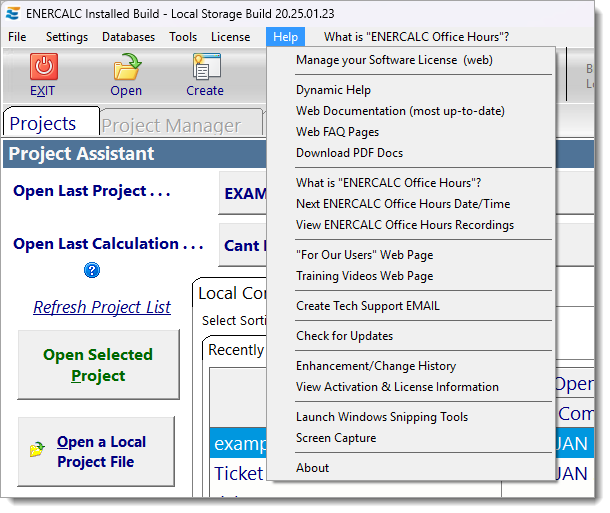Switch to the Projects tab
The width and height of the screenshot is (610, 513).
pyautogui.click(x=51, y=123)
